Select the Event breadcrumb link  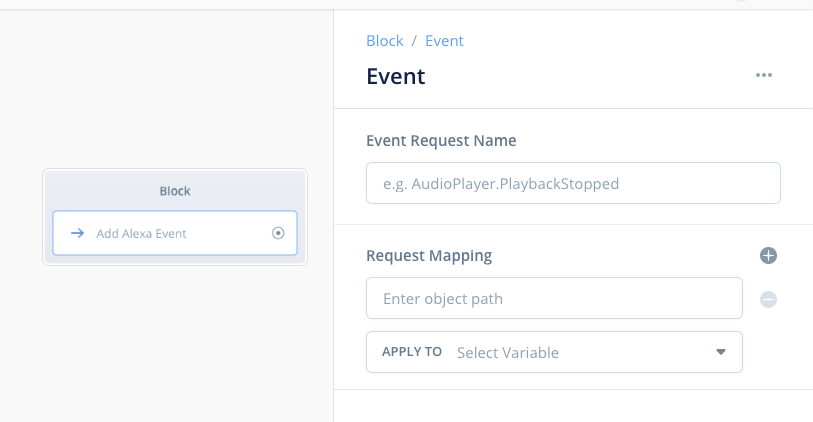pyautogui.click(x=444, y=41)
